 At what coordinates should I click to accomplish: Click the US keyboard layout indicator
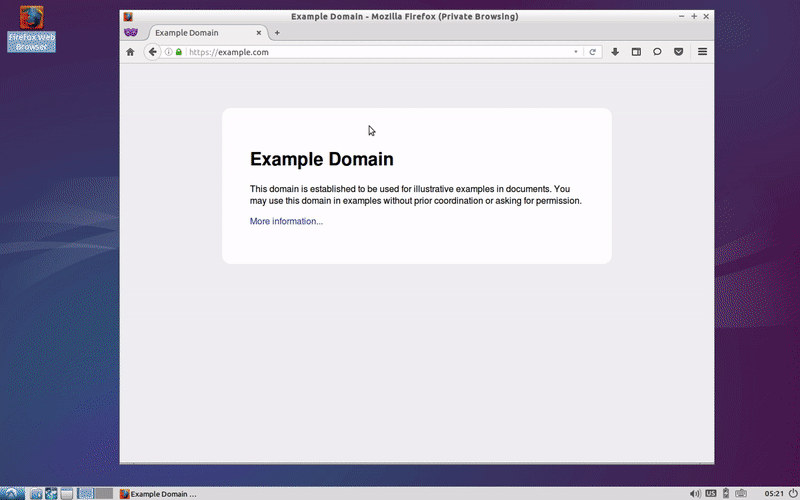pos(711,493)
